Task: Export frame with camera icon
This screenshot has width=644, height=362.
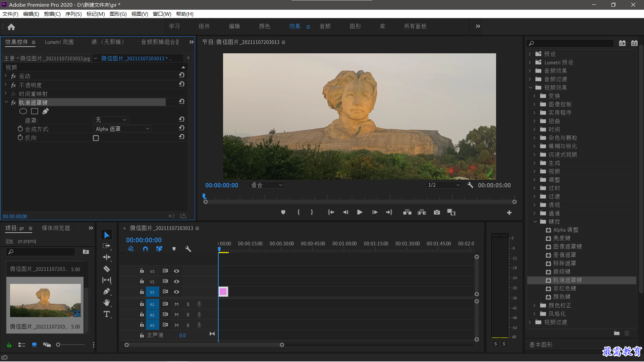Action: click(437, 213)
